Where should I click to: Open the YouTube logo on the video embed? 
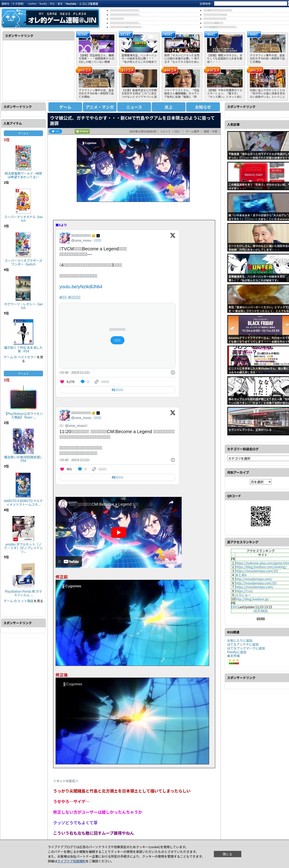[71, 561]
